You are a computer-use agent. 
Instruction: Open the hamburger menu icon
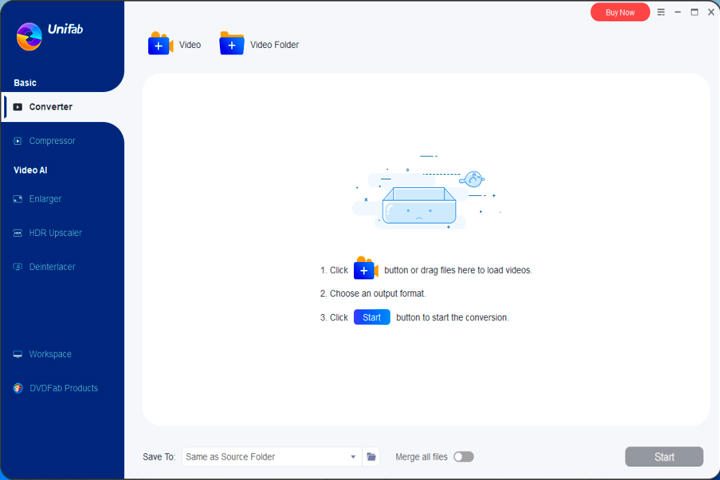click(x=661, y=12)
